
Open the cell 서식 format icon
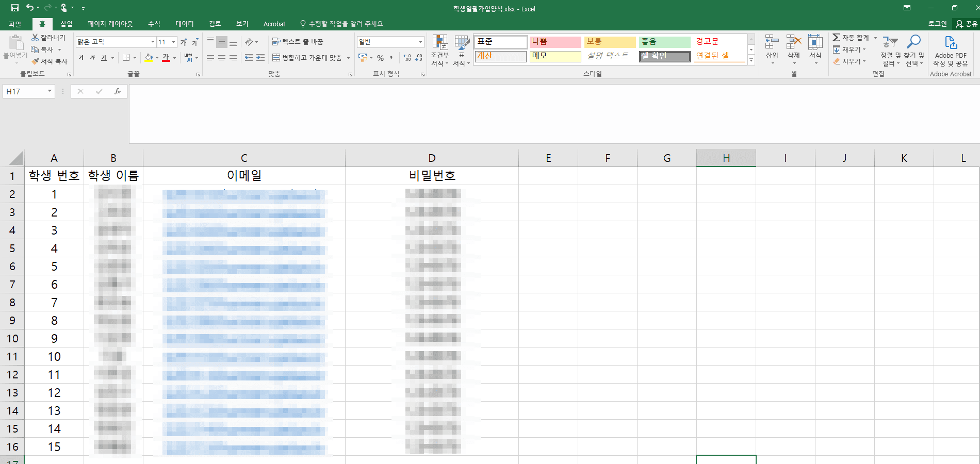coord(815,49)
